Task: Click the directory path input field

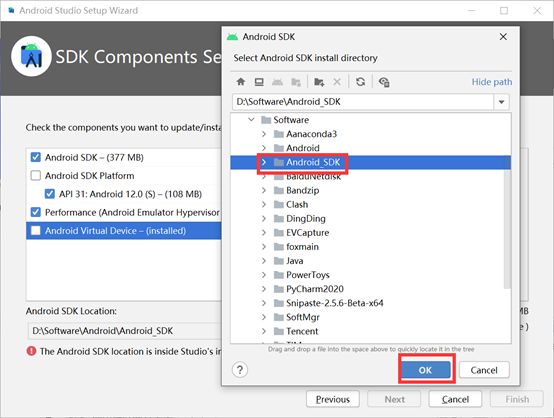Action: (x=363, y=102)
